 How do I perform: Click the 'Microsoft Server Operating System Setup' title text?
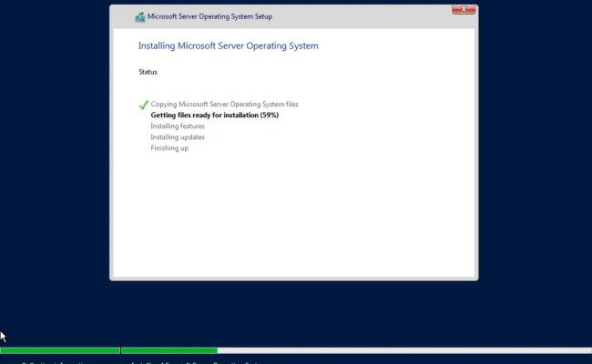(x=209, y=16)
